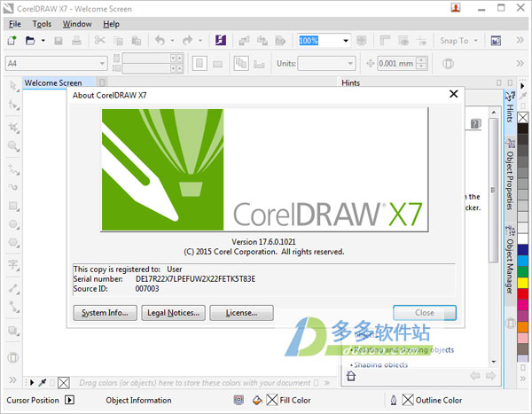
Task: Select the Zoom magnifier tool
Action: click(13, 146)
